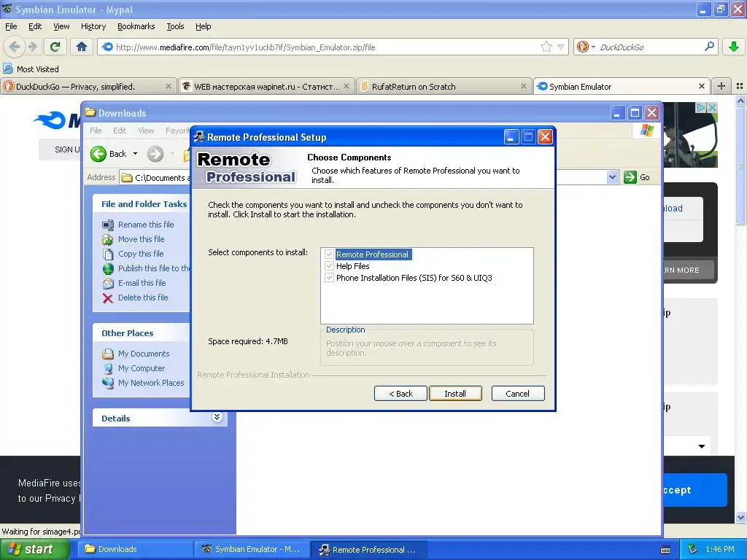Toggle the Phone Installation Files checkbox
The image size is (747, 560).
click(329, 278)
